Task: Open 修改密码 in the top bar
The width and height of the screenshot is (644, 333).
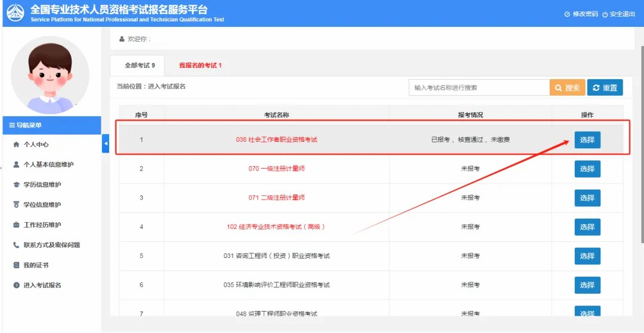Action: [581, 14]
